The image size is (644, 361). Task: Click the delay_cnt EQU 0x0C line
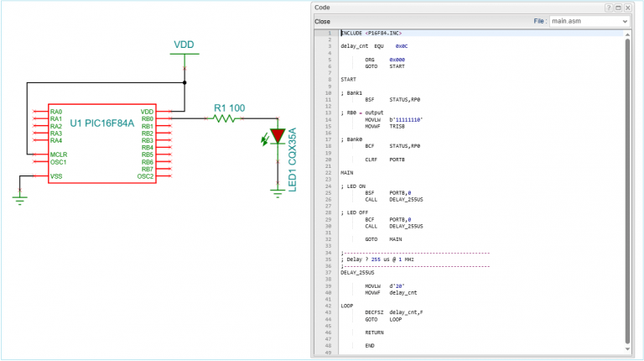pos(374,46)
